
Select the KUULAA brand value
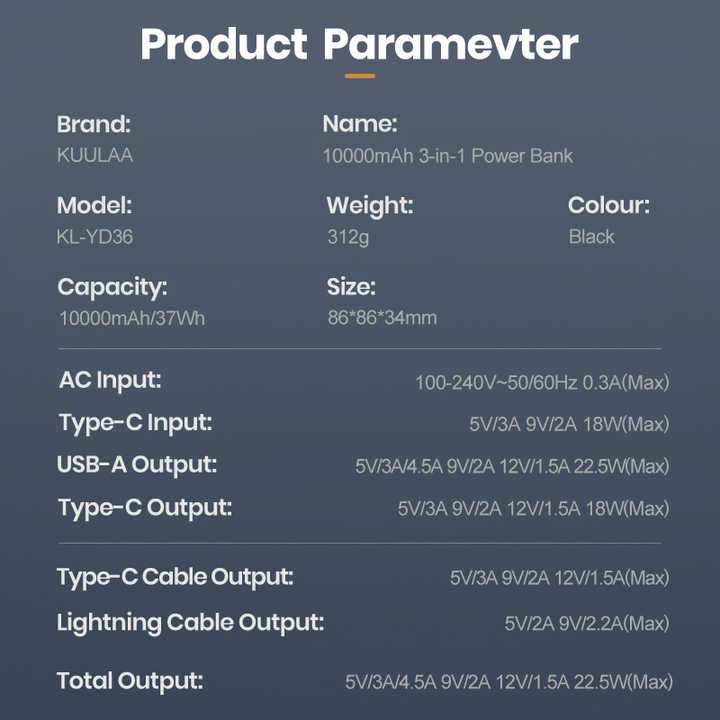[95, 155]
